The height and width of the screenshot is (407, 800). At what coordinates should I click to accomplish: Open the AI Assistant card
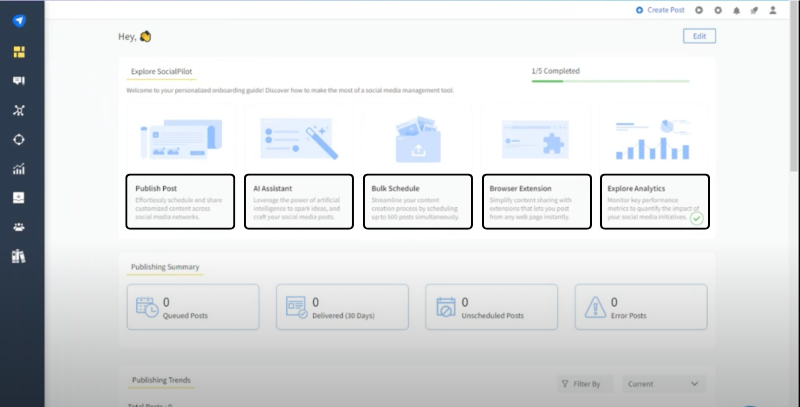pos(298,202)
